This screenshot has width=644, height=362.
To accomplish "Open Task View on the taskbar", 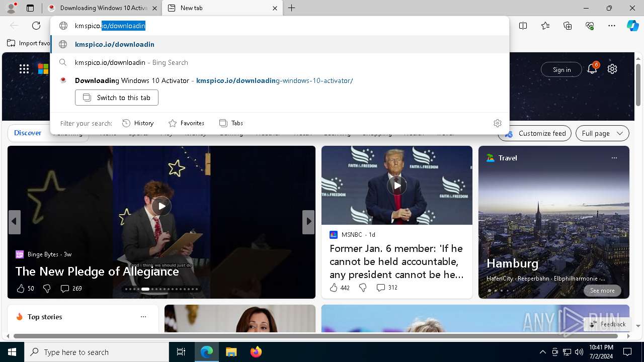I will click(x=181, y=352).
